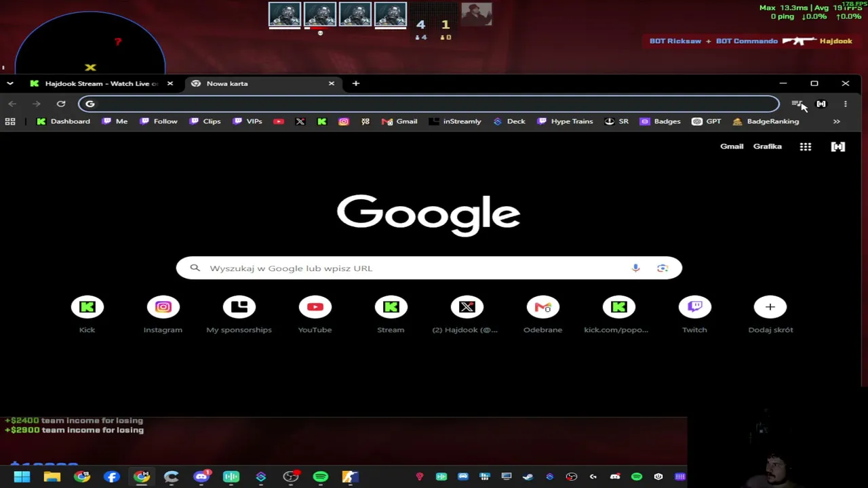Click the browser address bar

429,104
